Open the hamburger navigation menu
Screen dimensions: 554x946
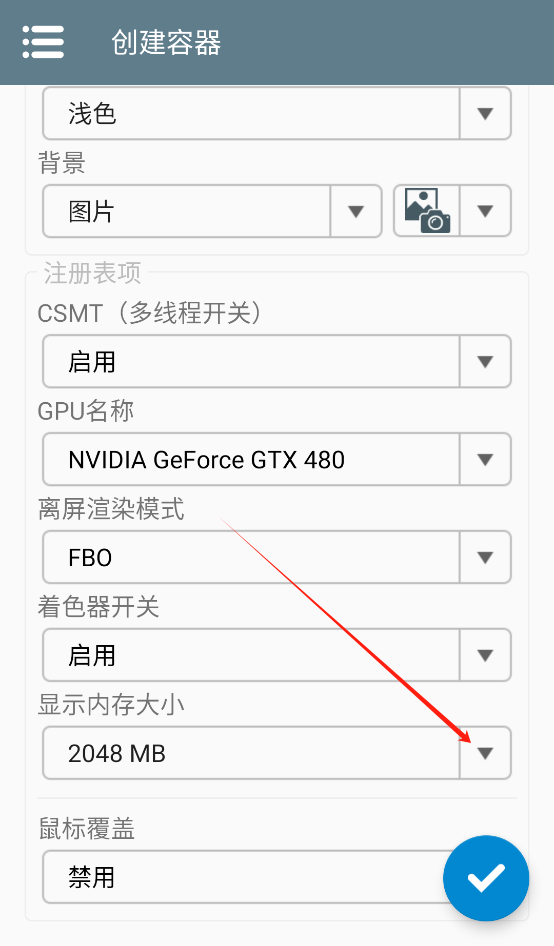[43, 42]
